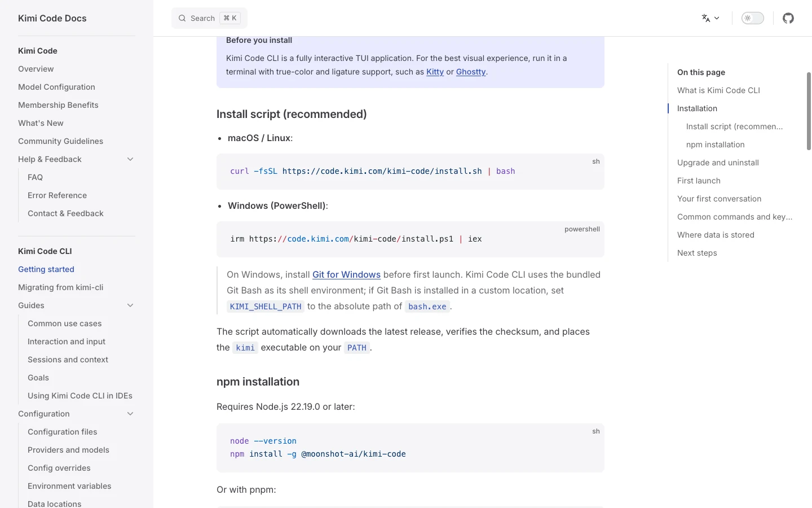Viewport: 812px width, 508px height.
Task: Jump to npm installation outline entry
Action: pos(715,144)
